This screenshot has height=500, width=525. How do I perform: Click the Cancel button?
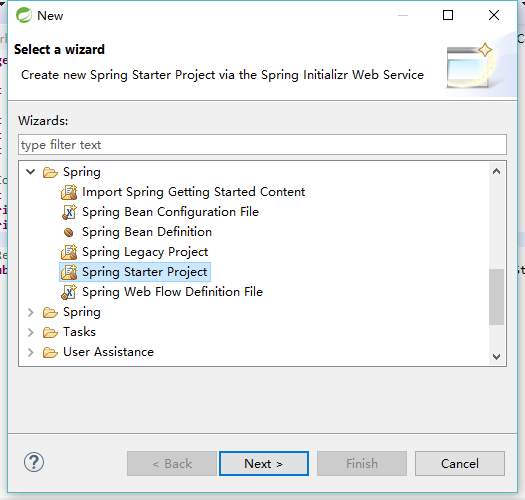[x=460, y=463]
